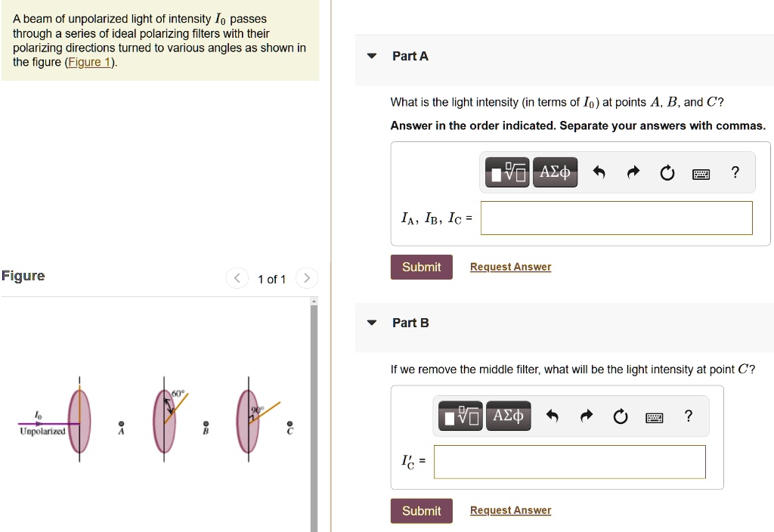The width and height of the screenshot is (774, 532).
Task: Open the Greek letters ΑΣφ palette in Part A
Action: [555, 172]
